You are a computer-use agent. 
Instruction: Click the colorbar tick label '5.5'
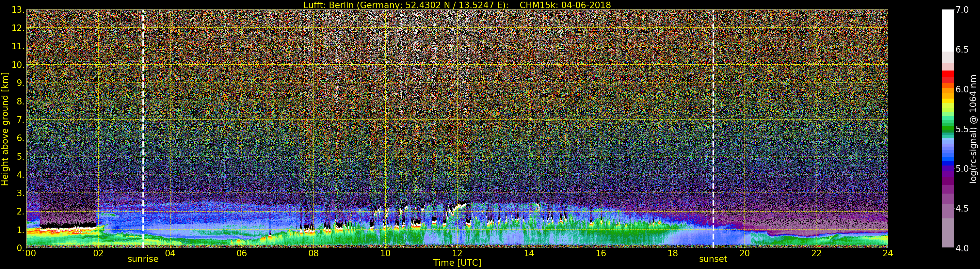[962, 129]
